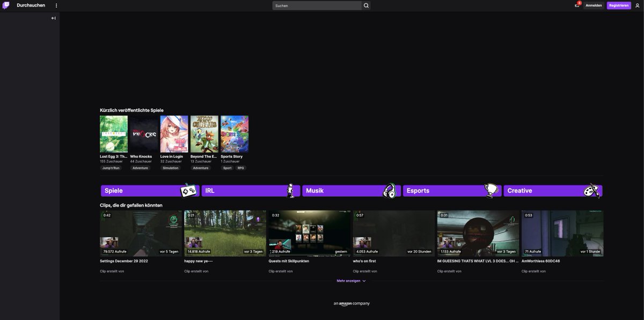Viewport: 644px width, 320px height.
Task: Click the Kürzlich veröffentlichte Spiele heading
Action: [131, 110]
